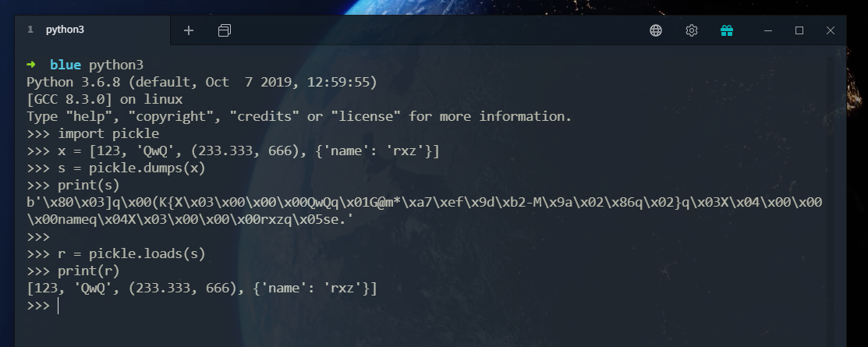868x347 pixels.
Task: Click the teal gift icon
Action: click(x=726, y=30)
